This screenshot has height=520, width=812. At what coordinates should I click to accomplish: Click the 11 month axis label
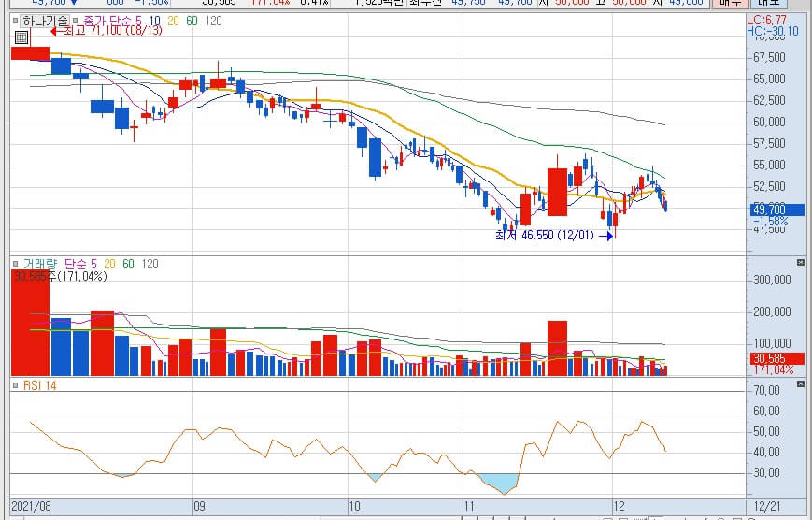pyautogui.click(x=469, y=506)
